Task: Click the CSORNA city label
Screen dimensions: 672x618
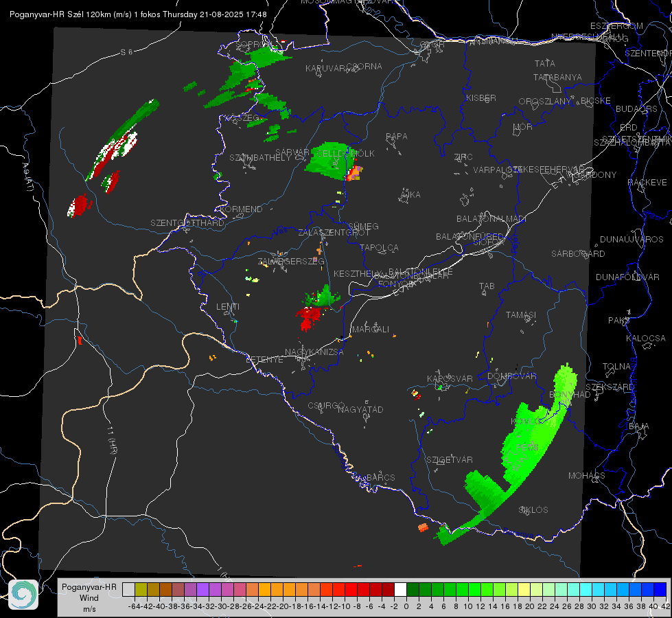Action: click(364, 67)
